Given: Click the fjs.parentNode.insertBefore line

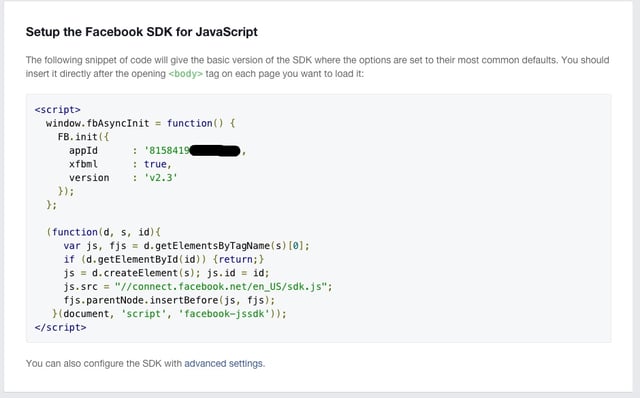Looking at the screenshot, I should tap(169, 300).
